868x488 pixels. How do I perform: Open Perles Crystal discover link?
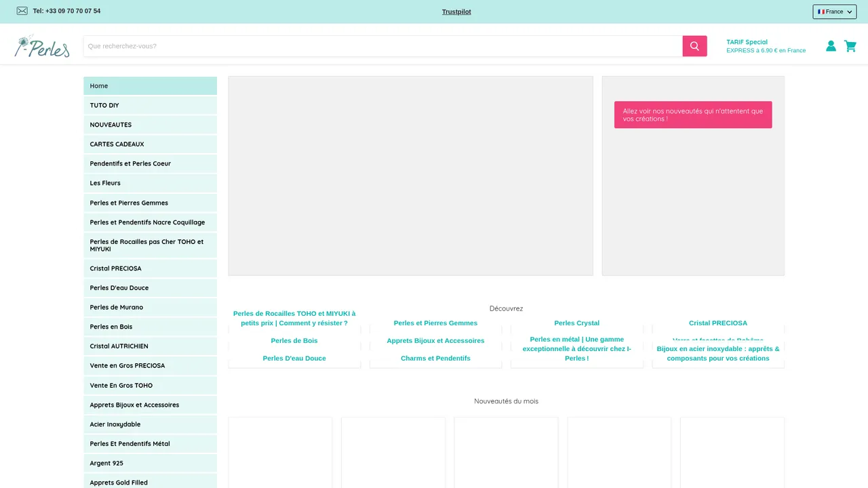tap(577, 323)
